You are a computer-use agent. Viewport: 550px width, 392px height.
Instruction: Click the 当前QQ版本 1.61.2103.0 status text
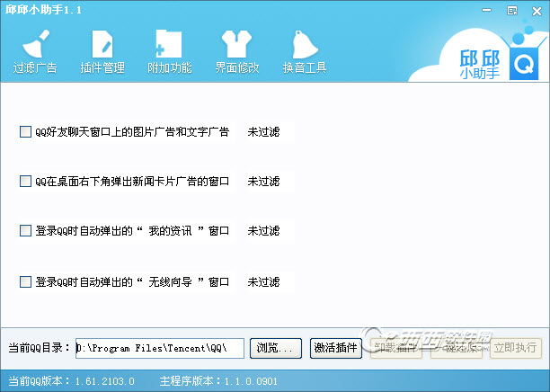tap(71, 381)
